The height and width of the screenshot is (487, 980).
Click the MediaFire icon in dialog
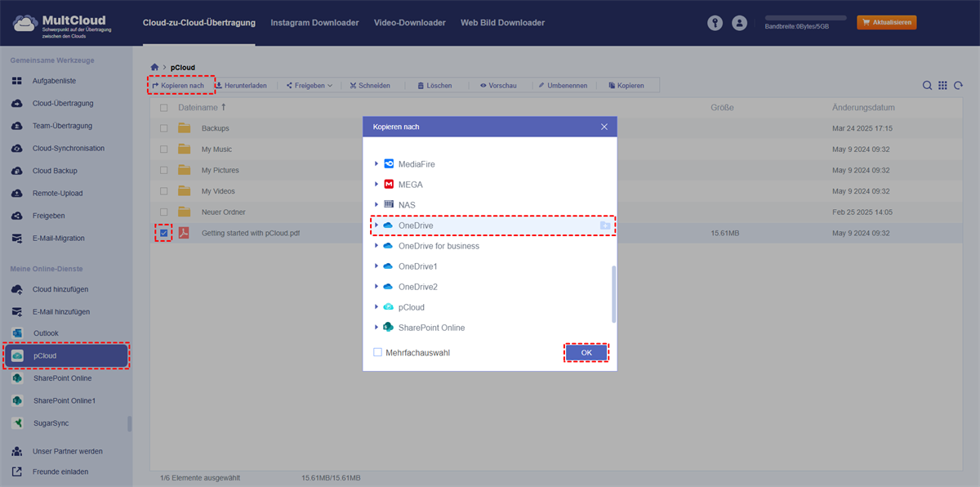(x=389, y=164)
